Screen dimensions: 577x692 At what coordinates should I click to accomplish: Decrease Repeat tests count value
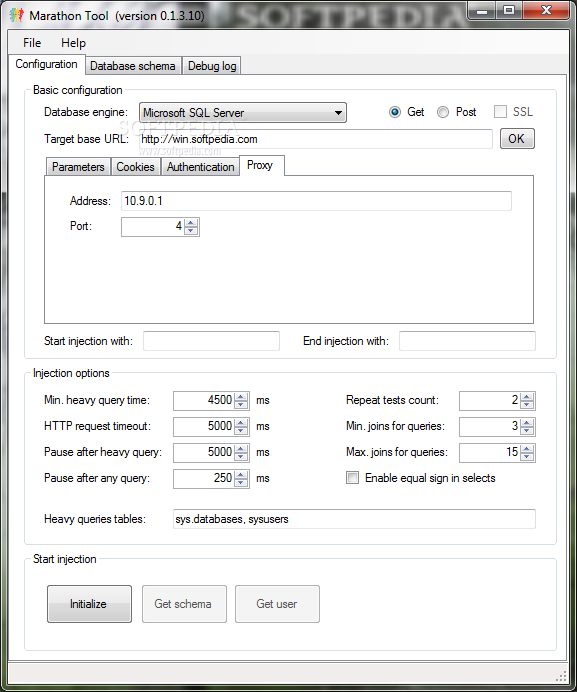point(527,404)
